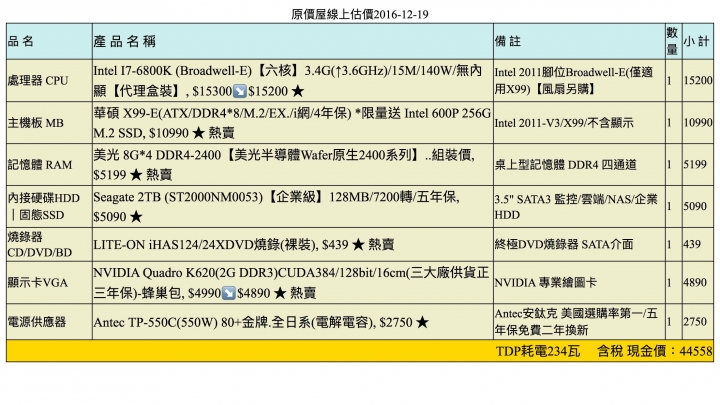Image resolution: width=720 pixels, height=405 pixels.
Task: Click the Intel 2011腳位Broadwell-E remark cell
Action: tap(574, 81)
